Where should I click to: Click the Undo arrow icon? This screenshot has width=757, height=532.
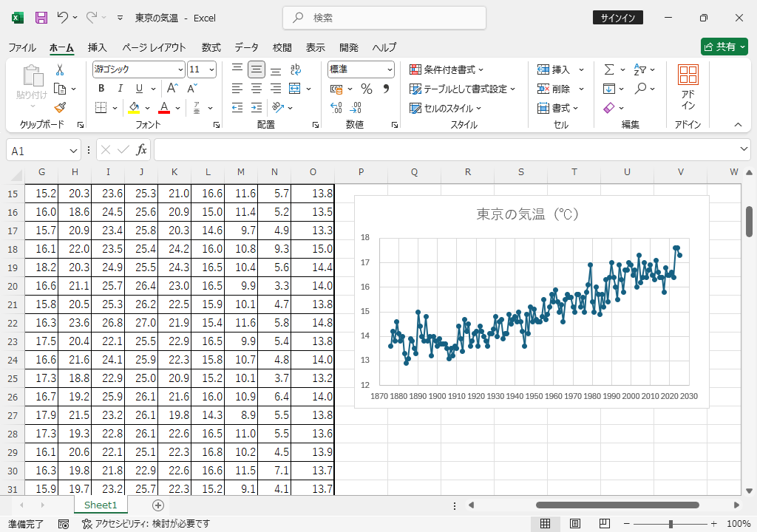[62, 18]
